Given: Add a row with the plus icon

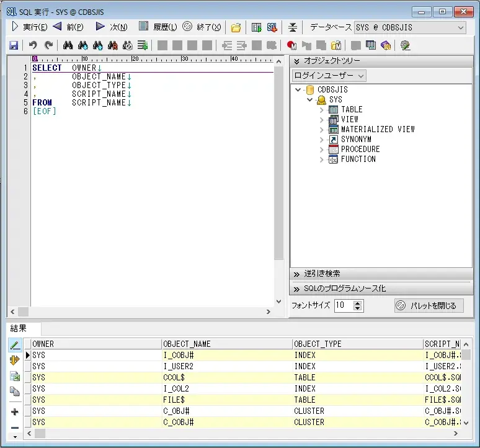Looking at the screenshot, I should tap(15, 411).
